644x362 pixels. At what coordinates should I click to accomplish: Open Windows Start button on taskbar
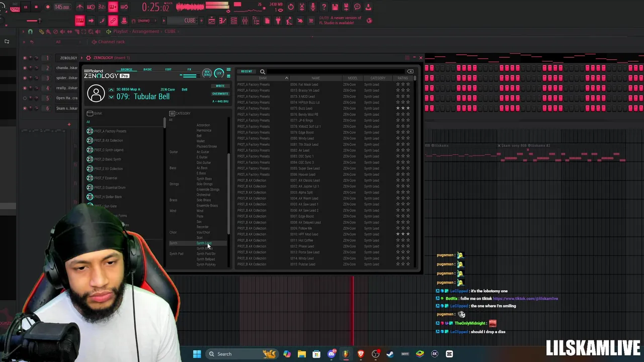click(197, 354)
